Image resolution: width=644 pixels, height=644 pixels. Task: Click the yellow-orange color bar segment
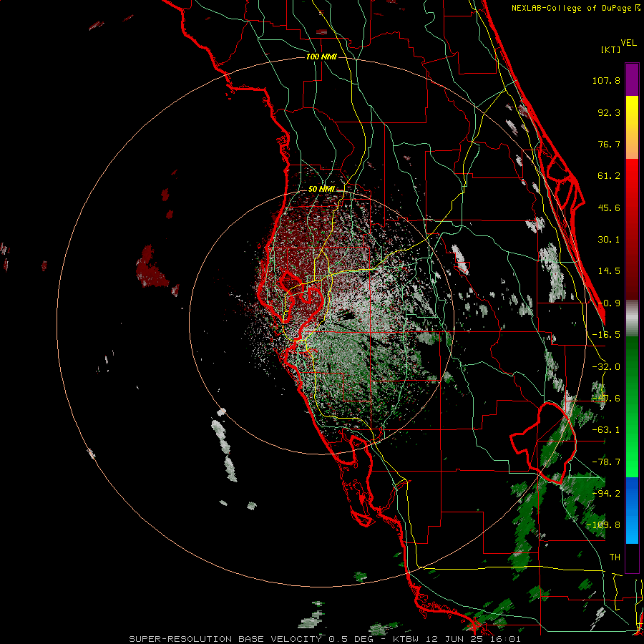point(632,127)
